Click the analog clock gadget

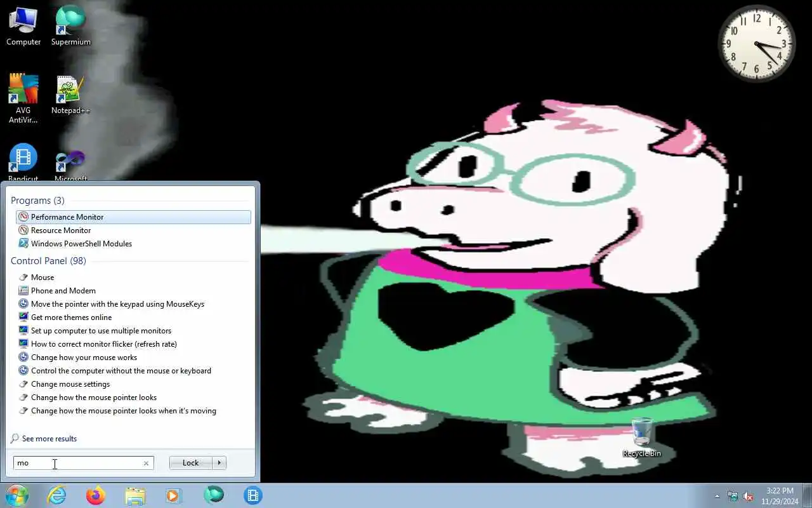[757, 44]
